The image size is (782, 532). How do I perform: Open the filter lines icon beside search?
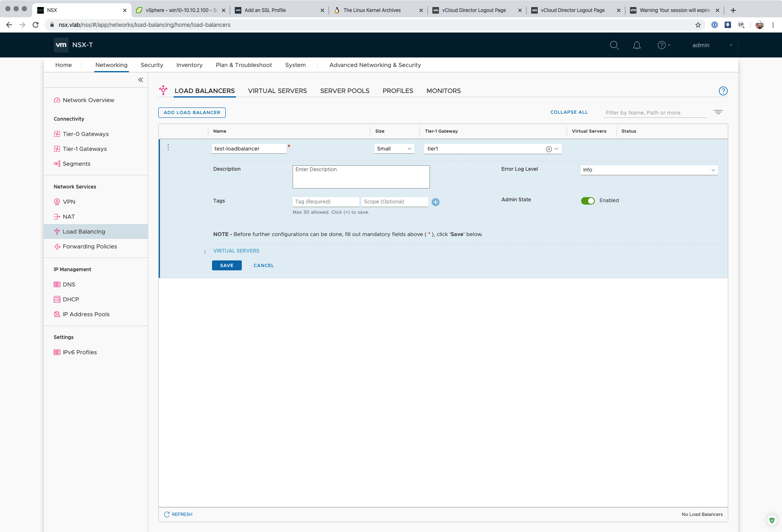[x=718, y=112]
